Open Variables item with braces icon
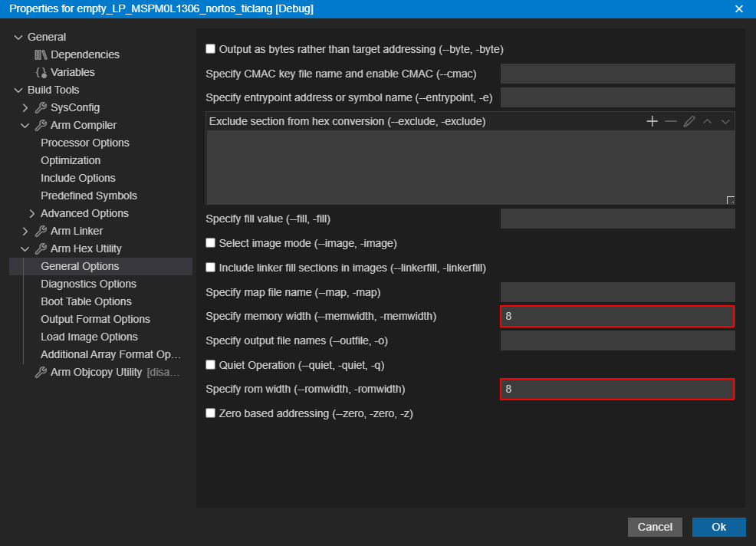 pyautogui.click(x=72, y=72)
